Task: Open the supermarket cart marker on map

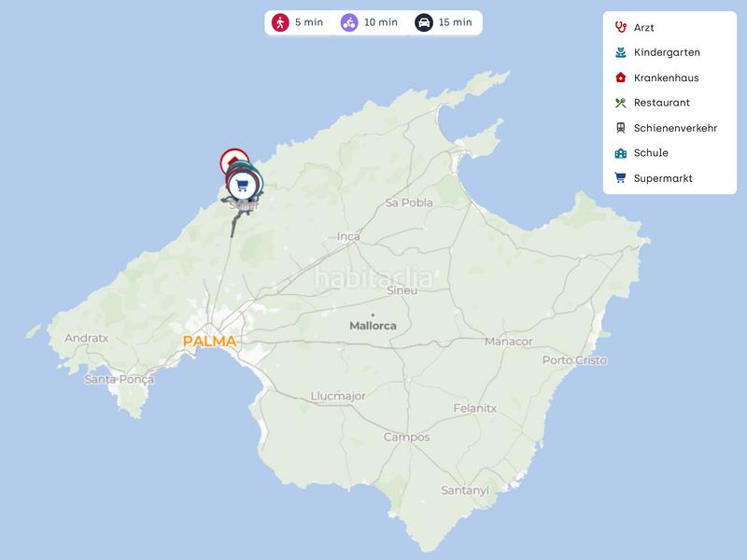Action: pyautogui.click(x=243, y=185)
